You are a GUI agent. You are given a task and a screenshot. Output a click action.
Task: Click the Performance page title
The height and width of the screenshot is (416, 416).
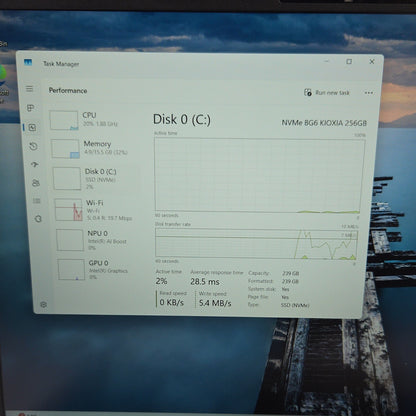68,91
